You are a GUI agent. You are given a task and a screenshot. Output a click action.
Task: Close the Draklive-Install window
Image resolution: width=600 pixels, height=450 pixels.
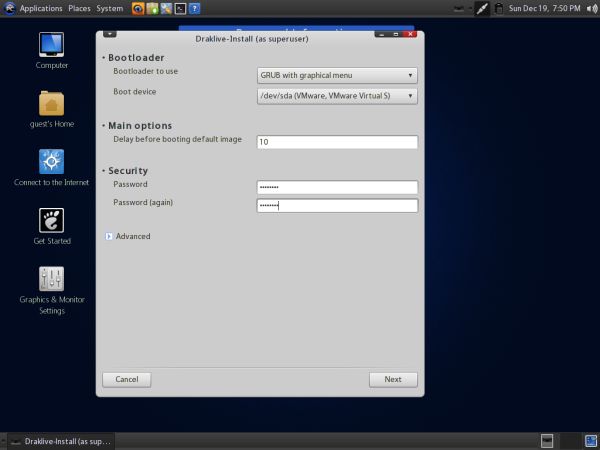[410, 34]
